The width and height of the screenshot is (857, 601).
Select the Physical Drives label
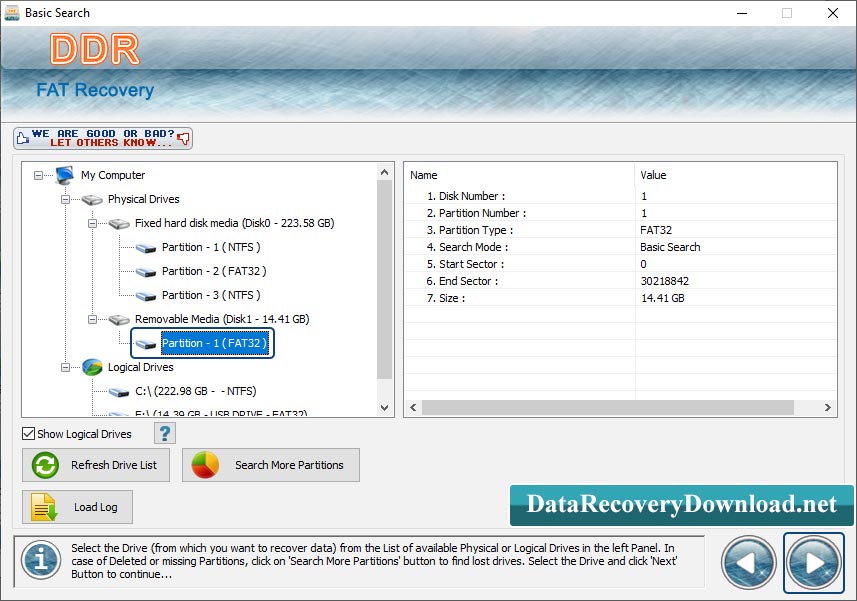tap(144, 199)
